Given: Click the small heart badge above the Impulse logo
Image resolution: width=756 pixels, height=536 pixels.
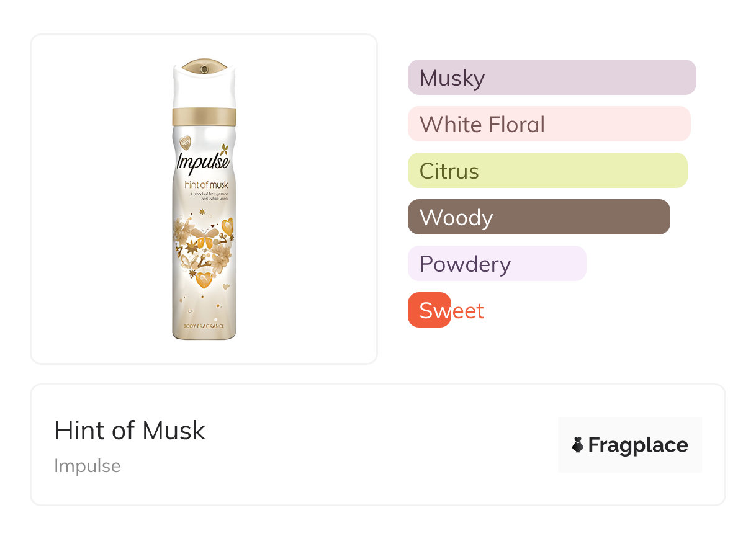Looking at the screenshot, I should coord(185,143).
